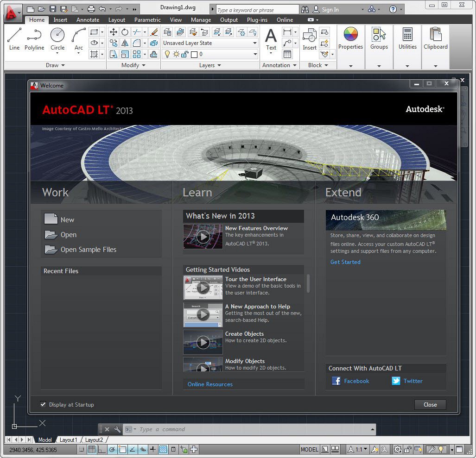Image resolution: width=476 pixels, height=458 pixels.
Task: Click the Plot printer icon in quick access
Action: pyautogui.click(x=91, y=9)
